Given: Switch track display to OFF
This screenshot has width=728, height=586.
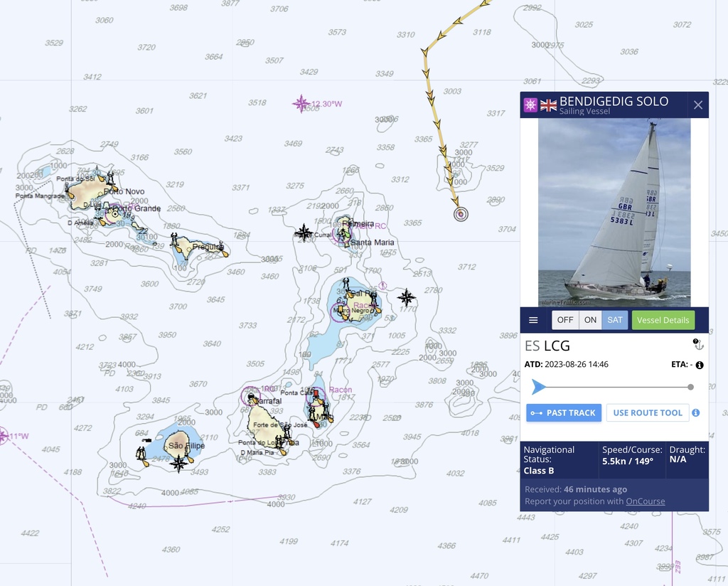Looking at the screenshot, I should [565, 320].
